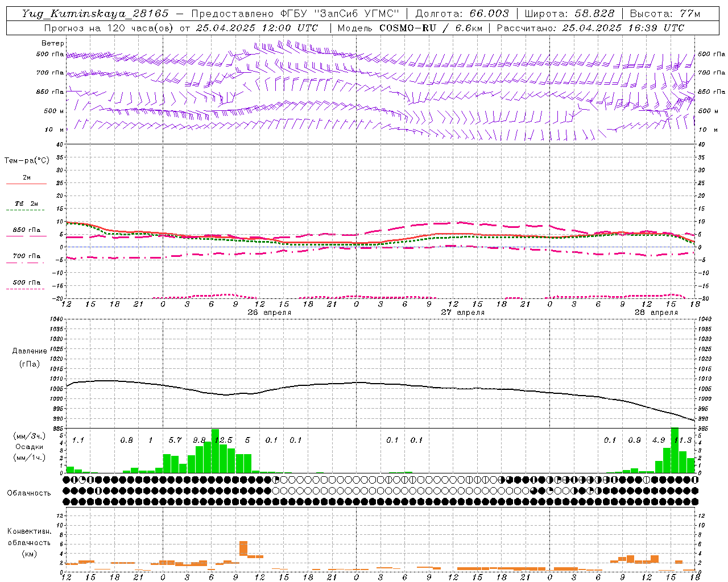The width and height of the screenshot is (728, 582).
Task: Click the (мм/1ч.) precipitation unit label
Action: coord(30,458)
